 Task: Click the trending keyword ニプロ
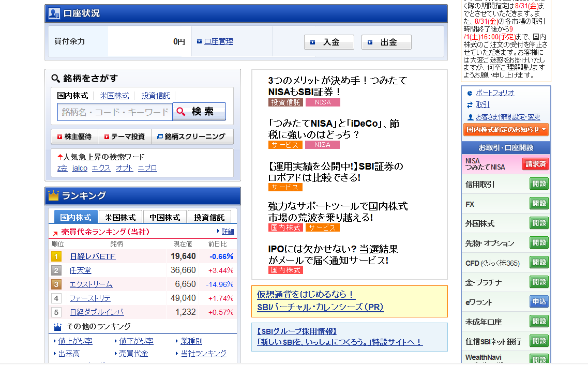tap(147, 168)
